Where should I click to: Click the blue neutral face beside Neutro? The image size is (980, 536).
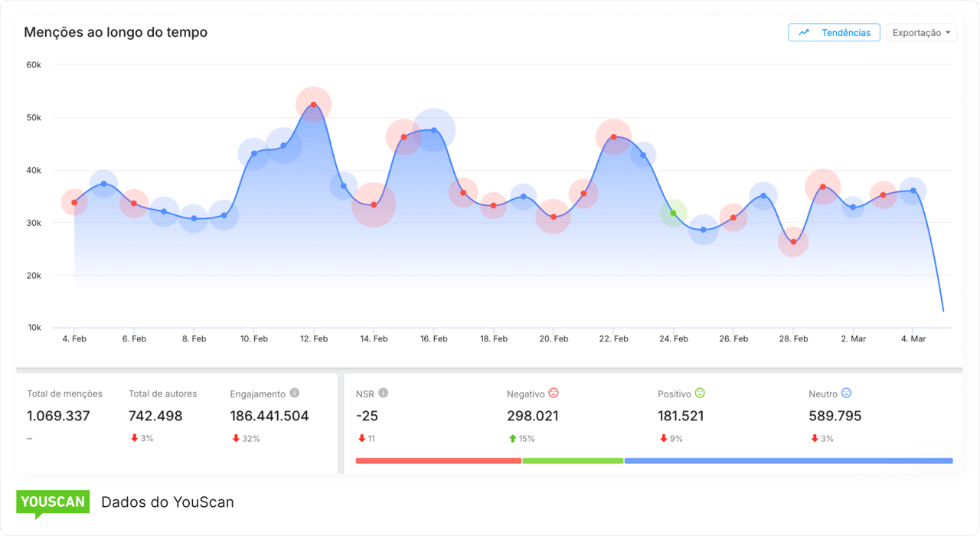845,393
